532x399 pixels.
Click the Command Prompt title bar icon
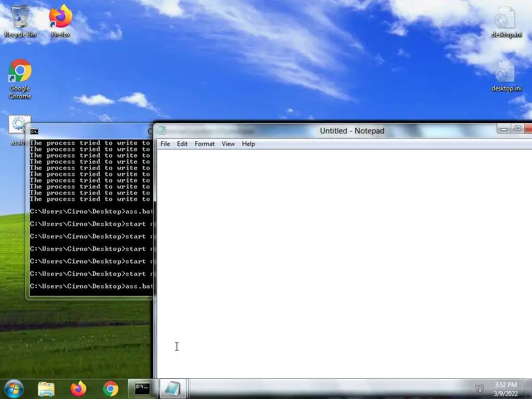(x=34, y=131)
